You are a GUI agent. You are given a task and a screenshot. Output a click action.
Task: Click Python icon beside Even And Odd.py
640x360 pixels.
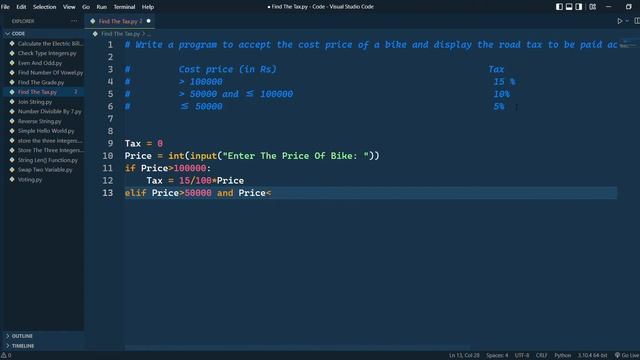(12, 63)
